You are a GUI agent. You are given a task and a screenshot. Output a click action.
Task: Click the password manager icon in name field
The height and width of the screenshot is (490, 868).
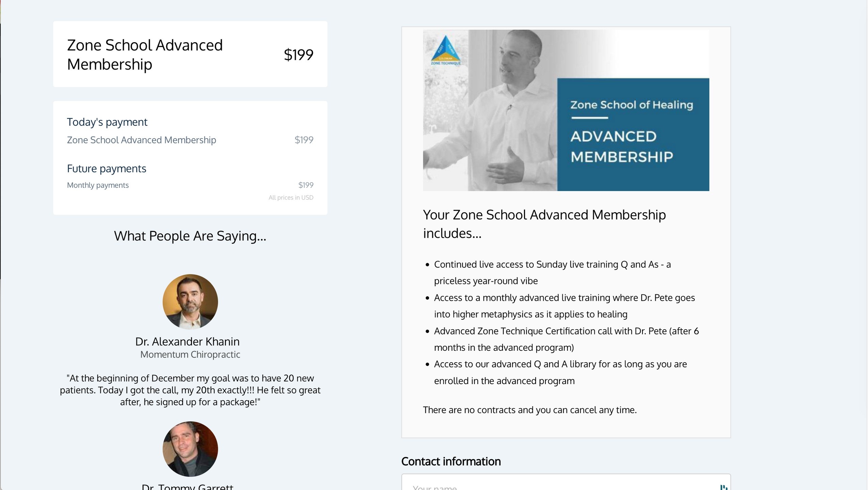724,487
